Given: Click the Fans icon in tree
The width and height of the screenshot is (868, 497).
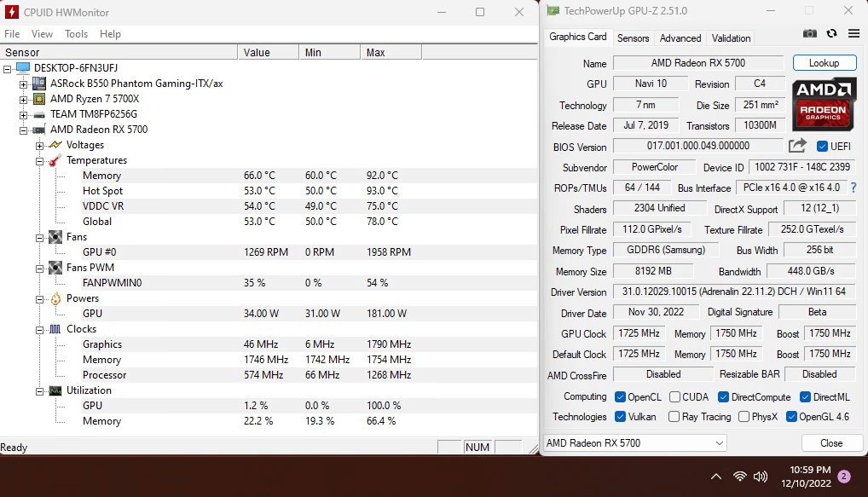Looking at the screenshot, I should coord(55,237).
